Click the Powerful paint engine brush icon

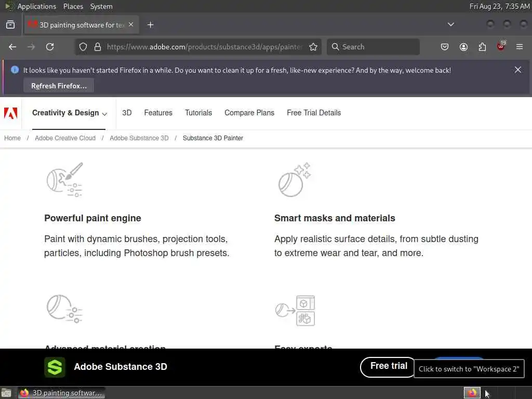point(65,179)
